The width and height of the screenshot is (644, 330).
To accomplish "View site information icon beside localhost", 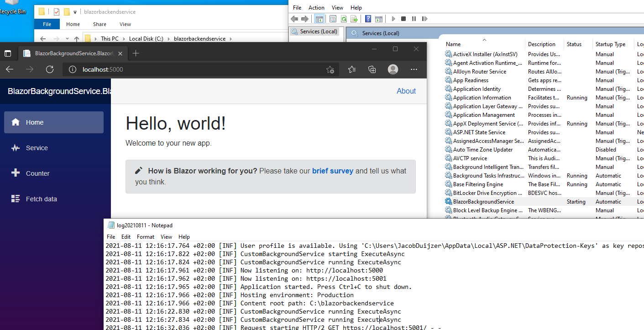I will 72,69.
